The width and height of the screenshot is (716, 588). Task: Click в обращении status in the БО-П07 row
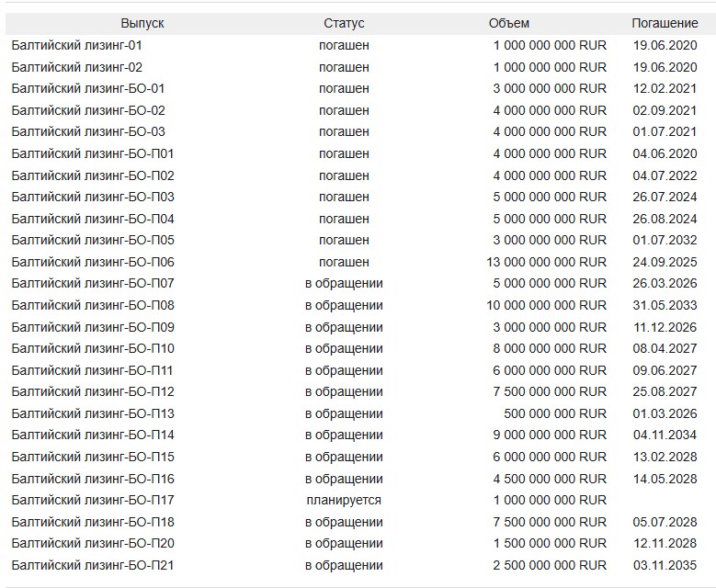pyautogui.click(x=344, y=283)
